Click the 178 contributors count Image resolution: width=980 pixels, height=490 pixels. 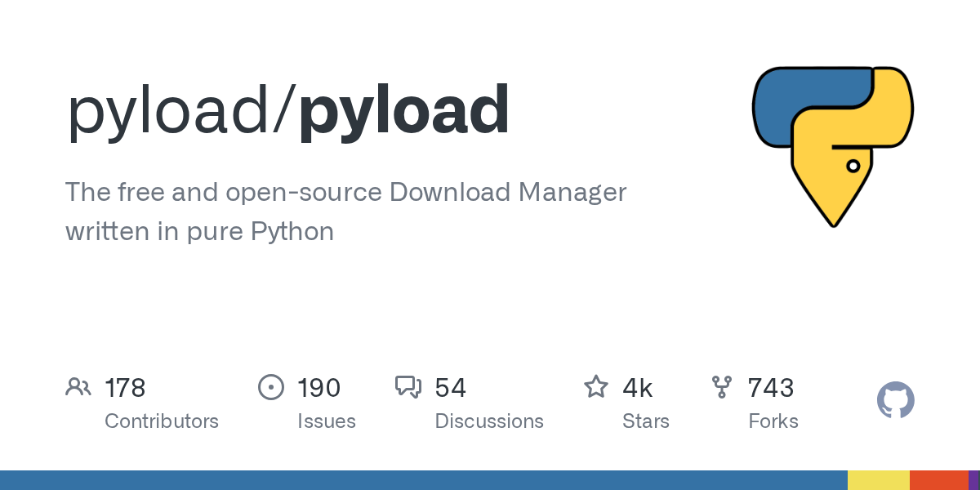tap(125, 387)
